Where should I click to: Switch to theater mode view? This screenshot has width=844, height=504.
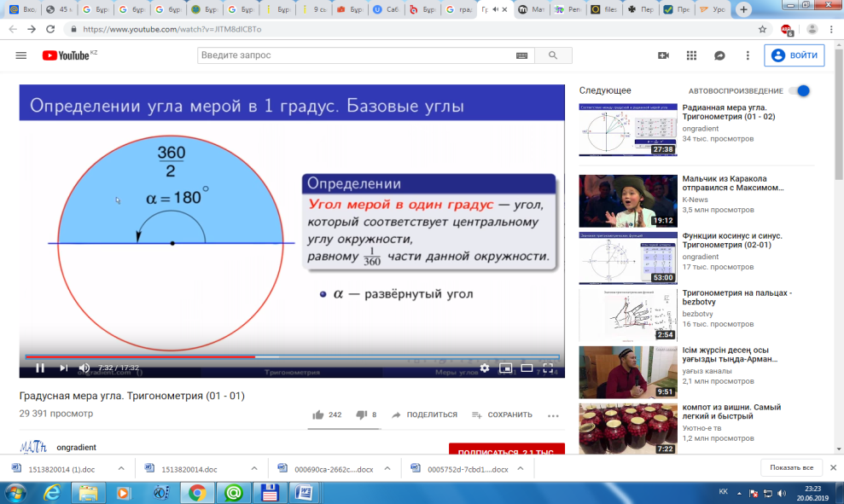click(527, 368)
